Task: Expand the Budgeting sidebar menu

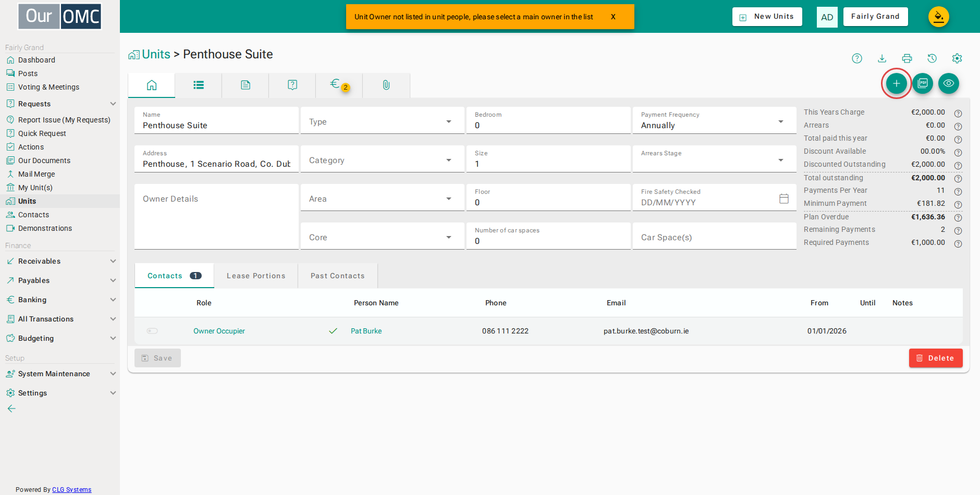Action: coord(60,338)
